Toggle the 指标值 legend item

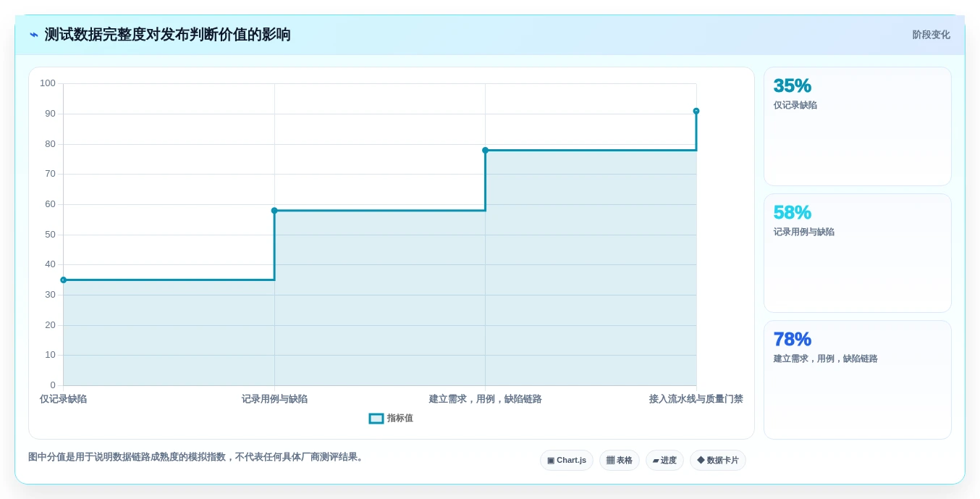click(x=391, y=418)
